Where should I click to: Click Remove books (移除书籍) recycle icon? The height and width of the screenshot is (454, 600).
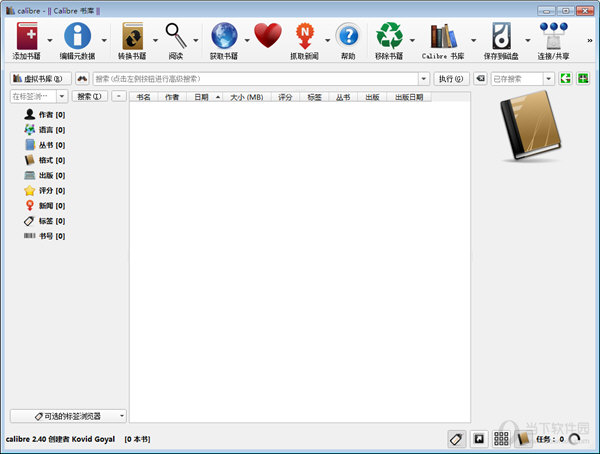[x=389, y=36]
